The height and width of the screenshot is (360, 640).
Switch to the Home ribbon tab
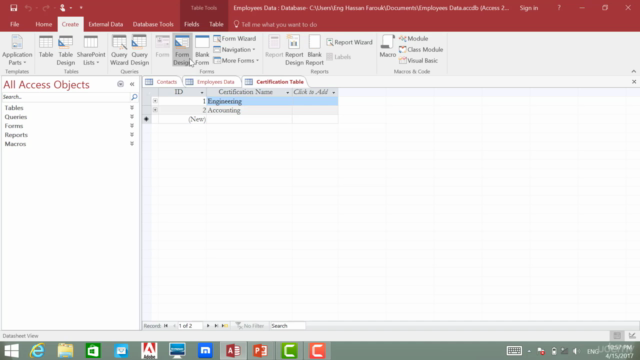pos(44,24)
